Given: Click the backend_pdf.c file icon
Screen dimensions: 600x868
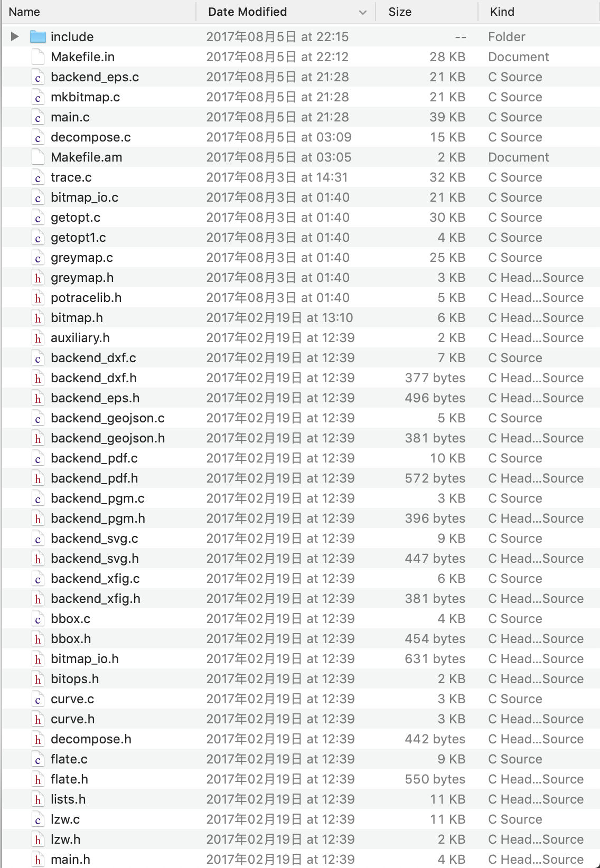Looking at the screenshot, I should click(x=38, y=458).
